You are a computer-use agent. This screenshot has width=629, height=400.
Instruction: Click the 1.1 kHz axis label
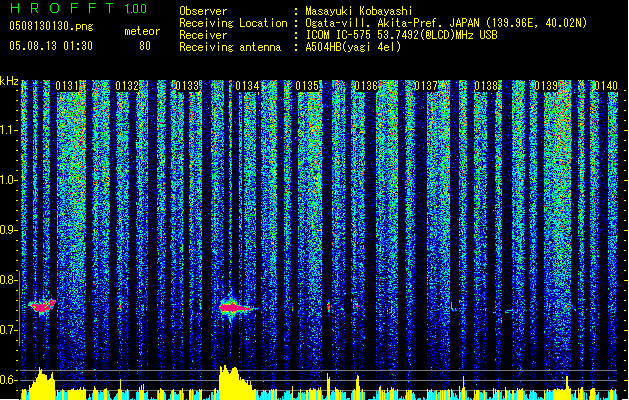pyautogui.click(x=9, y=130)
